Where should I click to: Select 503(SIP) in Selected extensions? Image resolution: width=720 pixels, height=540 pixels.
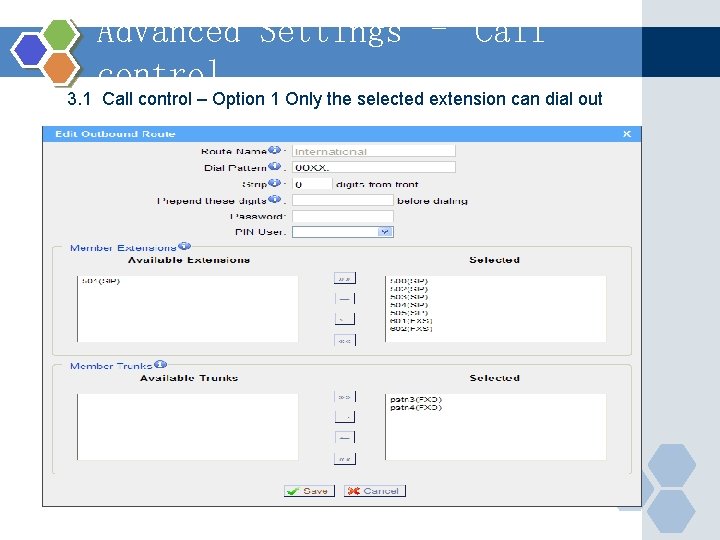pos(409,297)
